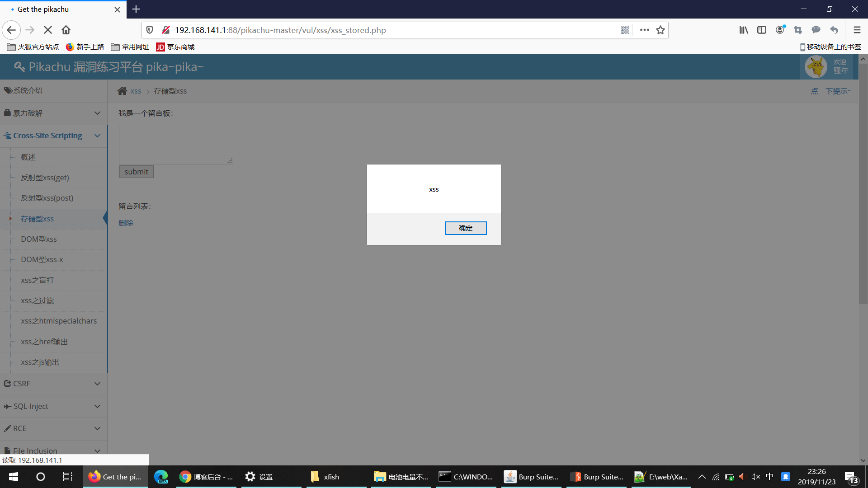Click 确定 in the xss alert
This screenshot has height=488, width=868.
(x=465, y=228)
